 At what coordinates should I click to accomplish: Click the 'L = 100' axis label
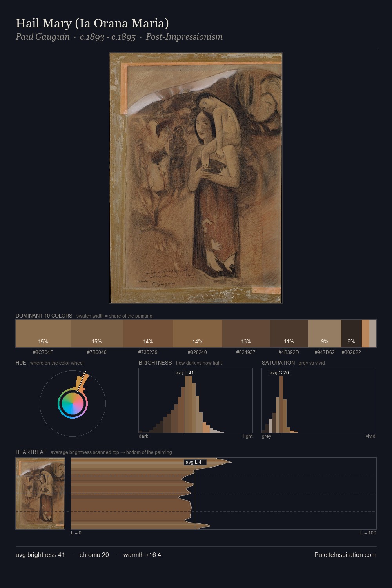coord(368,533)
